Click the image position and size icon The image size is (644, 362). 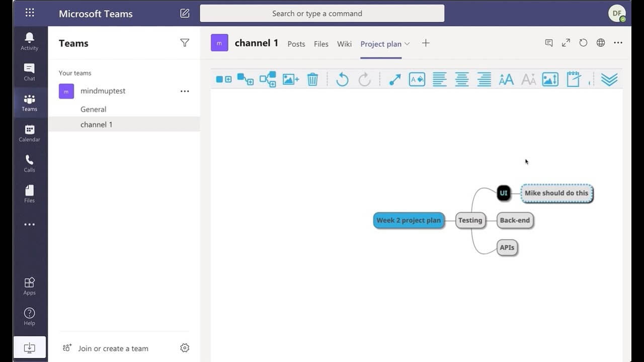tap(550, 79)
